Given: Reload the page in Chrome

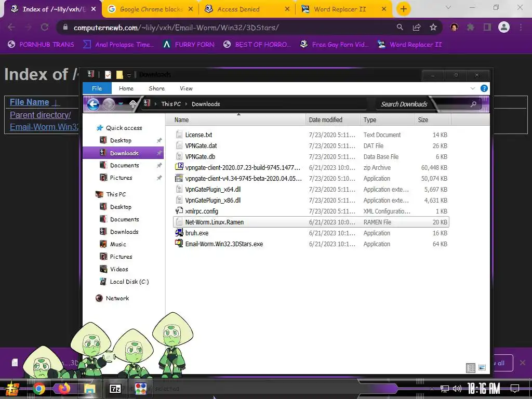Looking at the screenshot, I should 45,28.
